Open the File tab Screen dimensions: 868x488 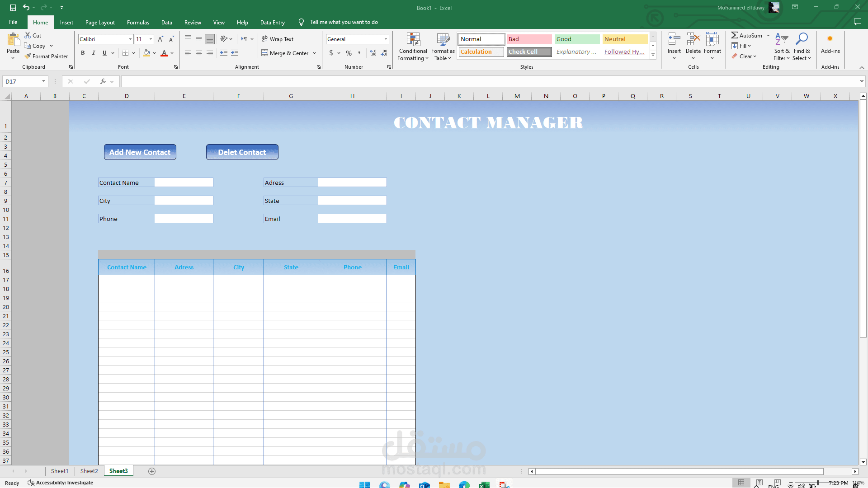(x=13, y=22)
